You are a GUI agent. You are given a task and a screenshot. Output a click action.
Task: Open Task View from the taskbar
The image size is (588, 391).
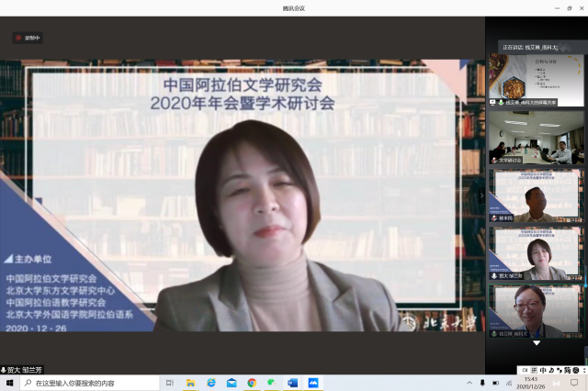170,382
